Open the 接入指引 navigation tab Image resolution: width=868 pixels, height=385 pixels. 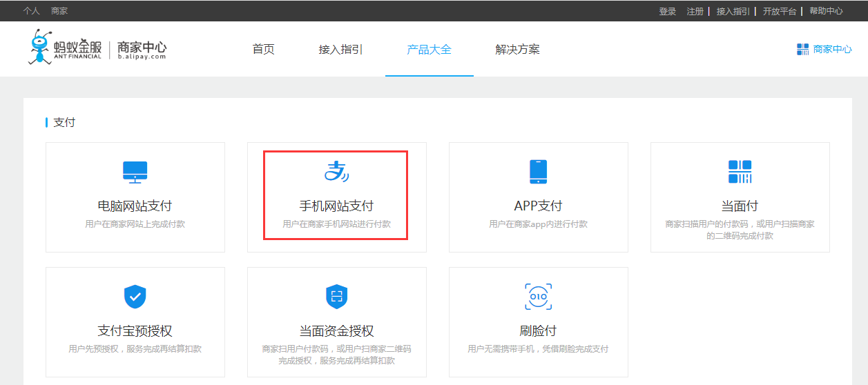[340, 50]
